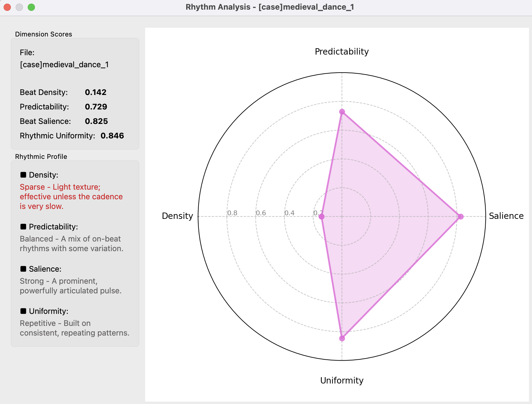Click the black square beside Salience heading
Image resolution: width=532 pixels, height=404 pixels.
click(x=23, y=269)
